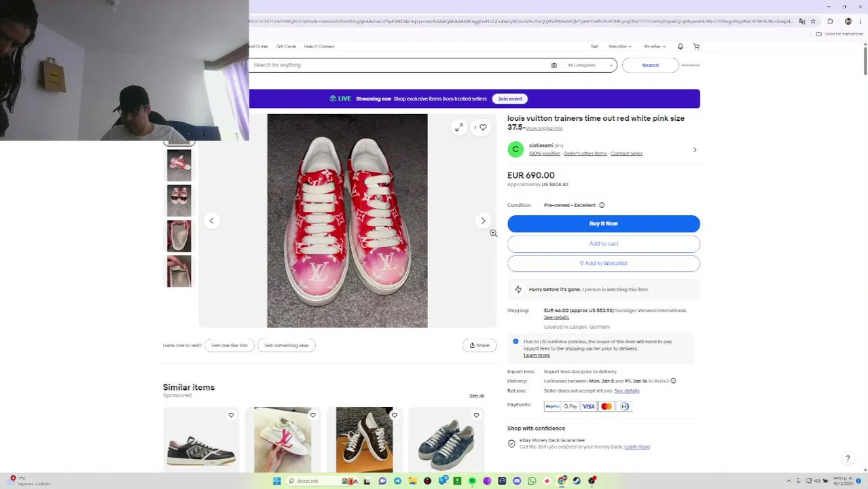The height and width of the screenshot is (489, 868).
Task: Search by image camera icon
Action: [554, 65]
